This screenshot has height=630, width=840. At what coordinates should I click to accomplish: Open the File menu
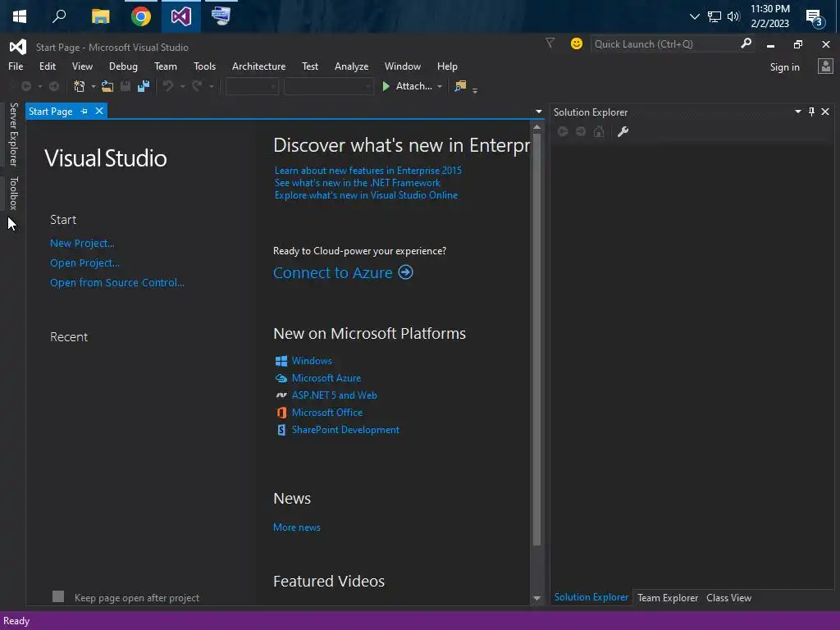tap(16, 66)
